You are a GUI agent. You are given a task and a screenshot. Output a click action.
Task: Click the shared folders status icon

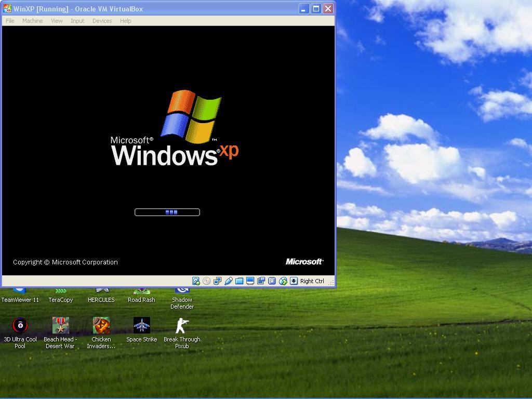point(240,281)
